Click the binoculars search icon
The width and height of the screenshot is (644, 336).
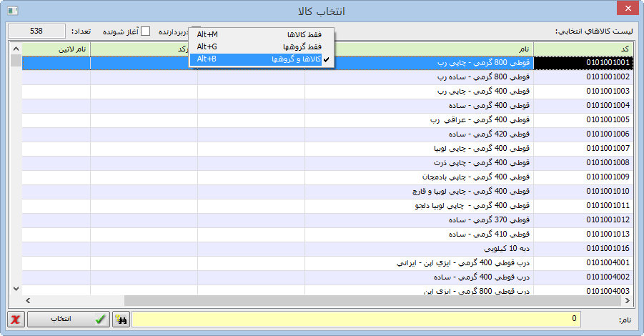[x=122, y=319]
